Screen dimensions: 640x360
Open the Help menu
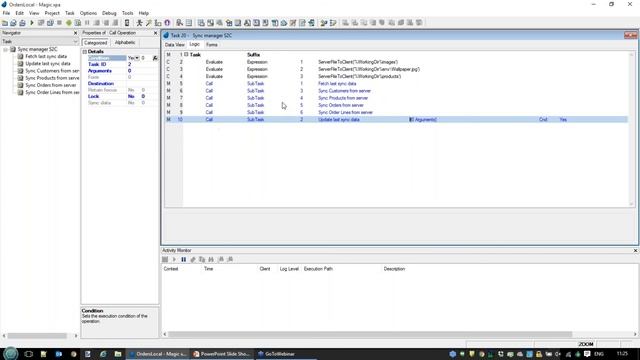[x=143, y=13]
